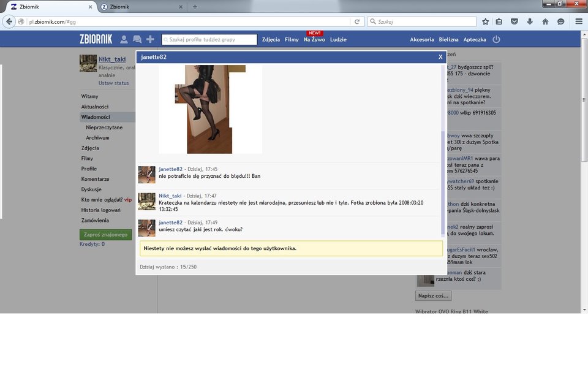This screenshot has width=588, height=366.
Task: Click the plus icon in Zbiornik header
Action: pyautogui.click(x=150, y=39)
